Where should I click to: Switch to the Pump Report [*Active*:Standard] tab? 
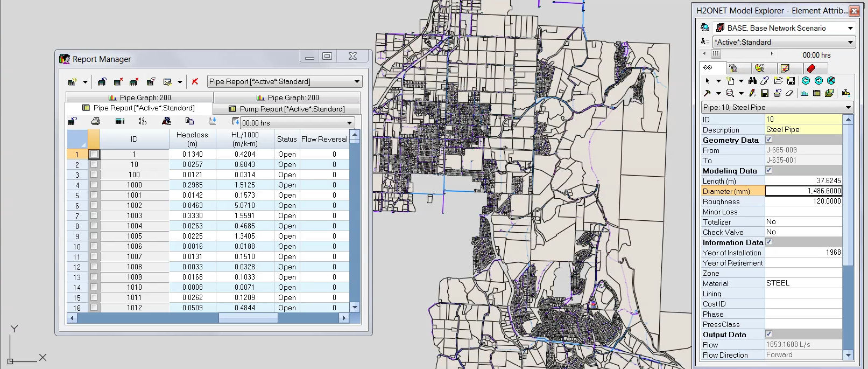(x=287, y=109)
